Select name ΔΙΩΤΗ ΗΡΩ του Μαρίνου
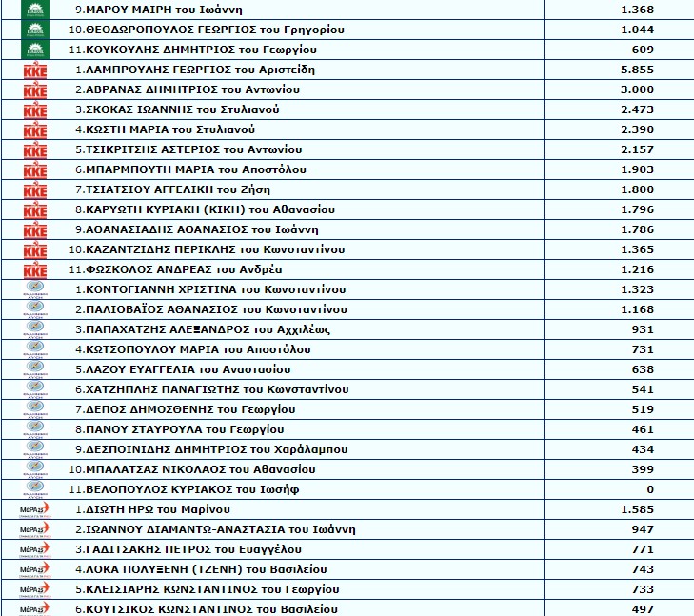 pos(158,509)
